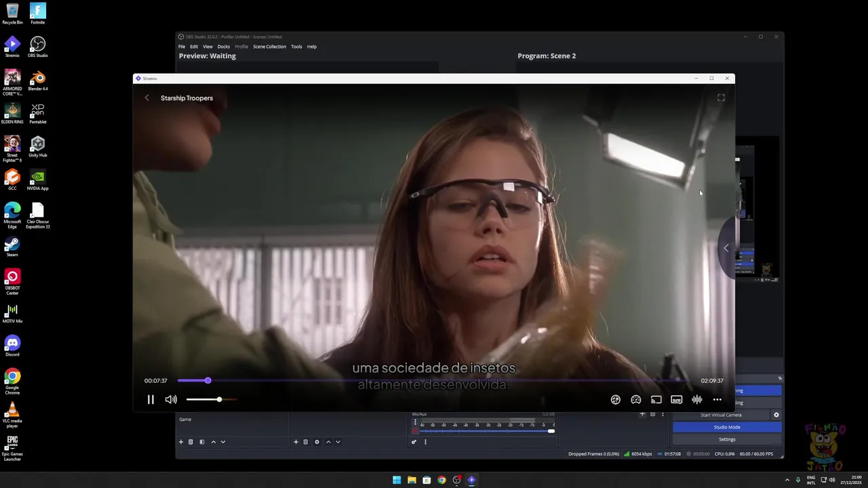Open virtual camera settings gear in OBS

click(x=776, y=415)
